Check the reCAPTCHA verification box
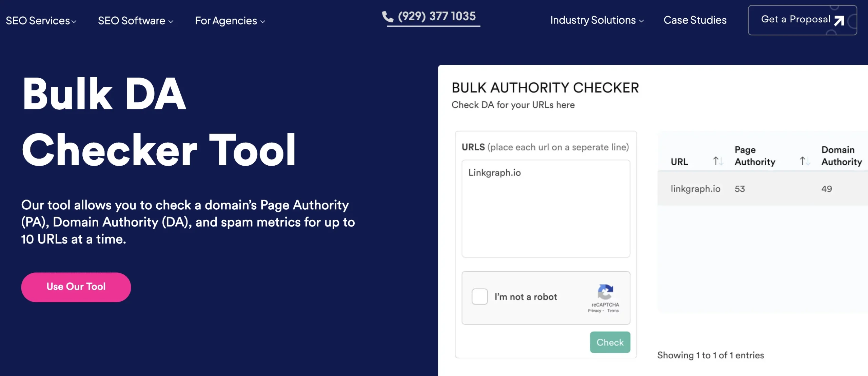Image resolution: width=868 pixels, height=376 pixels. pos(480,297)
